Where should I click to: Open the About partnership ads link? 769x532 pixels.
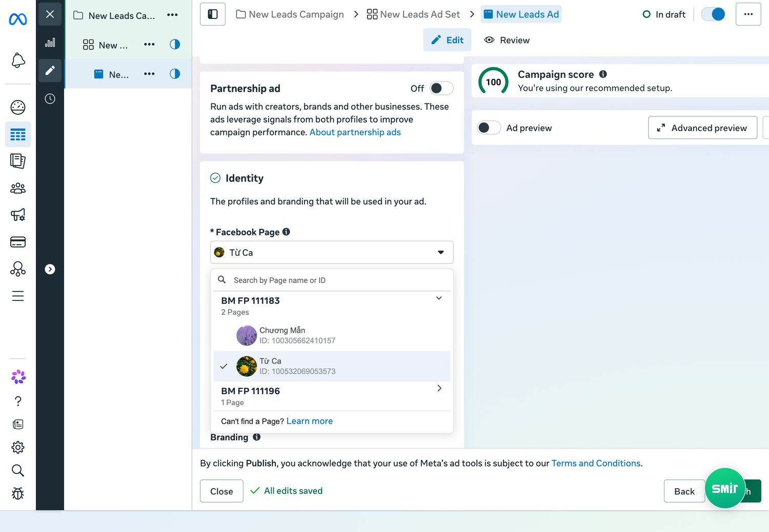click(x=355, y=132)
